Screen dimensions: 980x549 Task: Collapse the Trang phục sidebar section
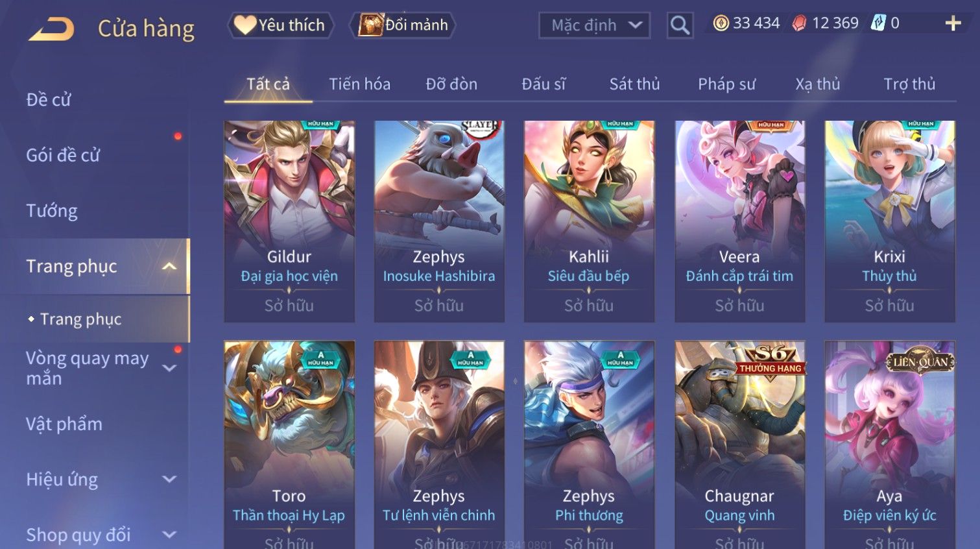169,266
